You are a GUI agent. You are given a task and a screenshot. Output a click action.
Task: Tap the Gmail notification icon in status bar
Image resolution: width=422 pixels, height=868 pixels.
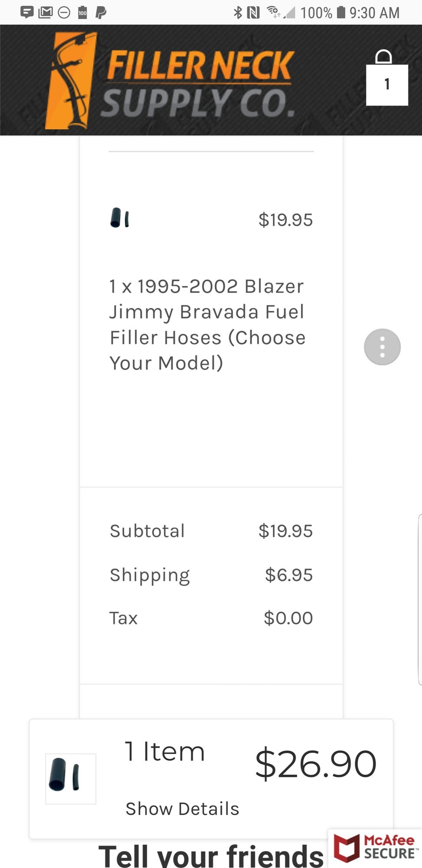(x=45, y=13)
